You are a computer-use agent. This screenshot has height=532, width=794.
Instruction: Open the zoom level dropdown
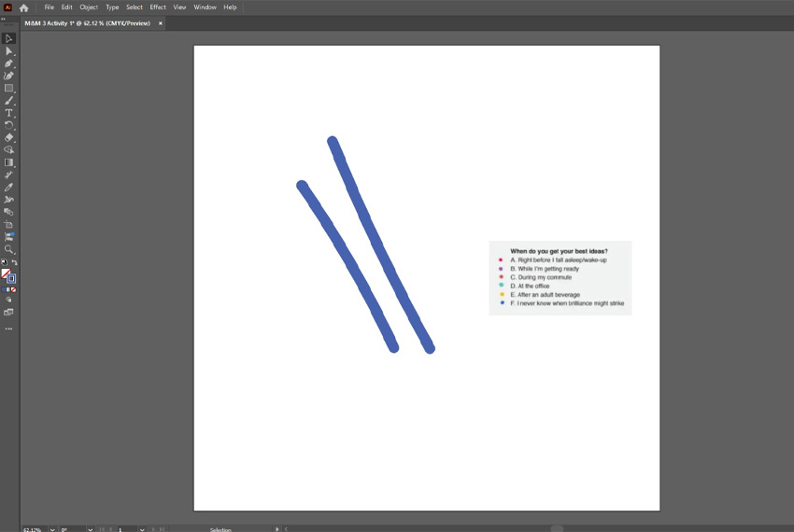(51, 529)
